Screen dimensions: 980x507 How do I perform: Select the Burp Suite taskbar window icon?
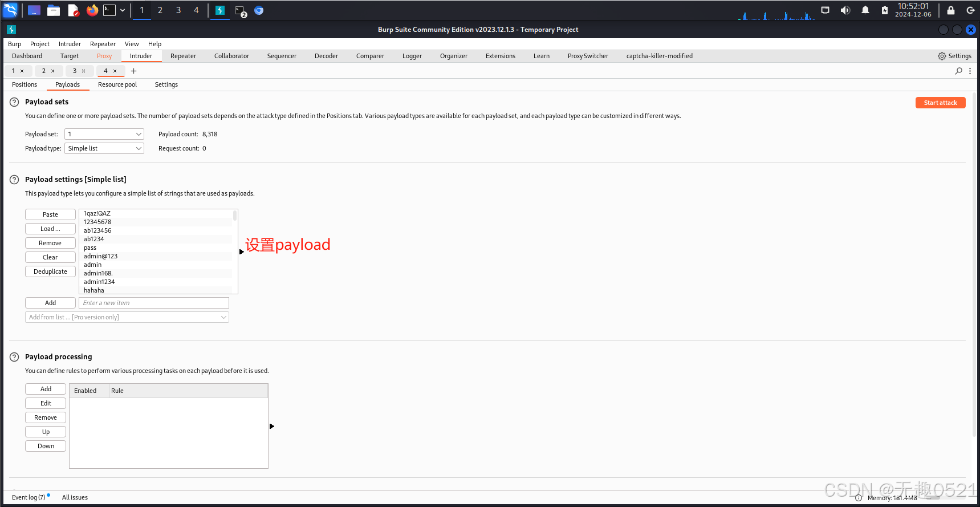click(219, 10)
